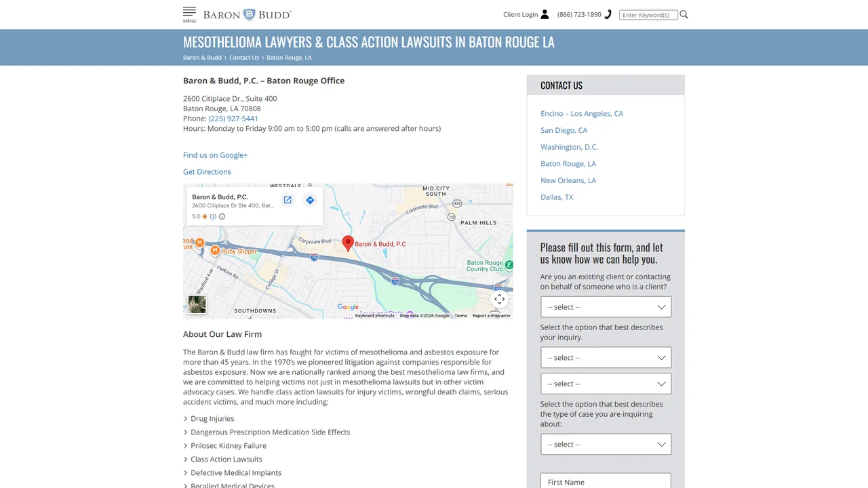This screenshot has height=488, width=868.
Task: Open the hamburger MENU icon
Action: 189,15
